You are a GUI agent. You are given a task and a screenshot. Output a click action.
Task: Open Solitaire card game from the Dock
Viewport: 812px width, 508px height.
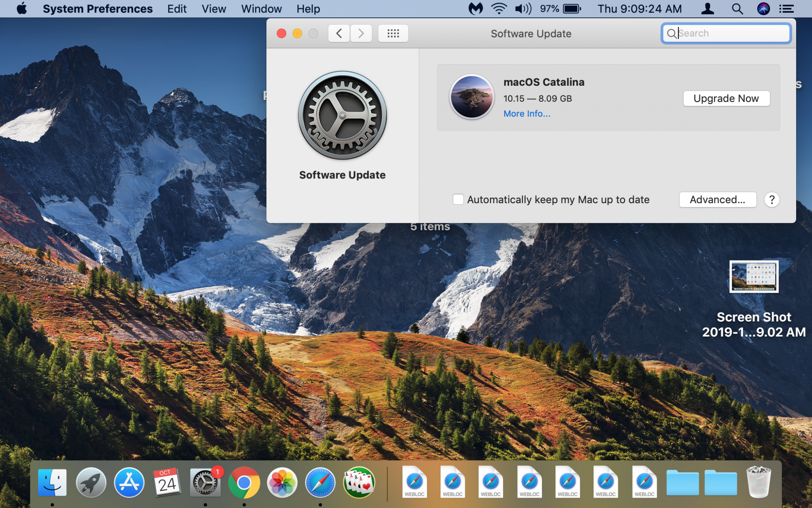[x=359, y=482]
